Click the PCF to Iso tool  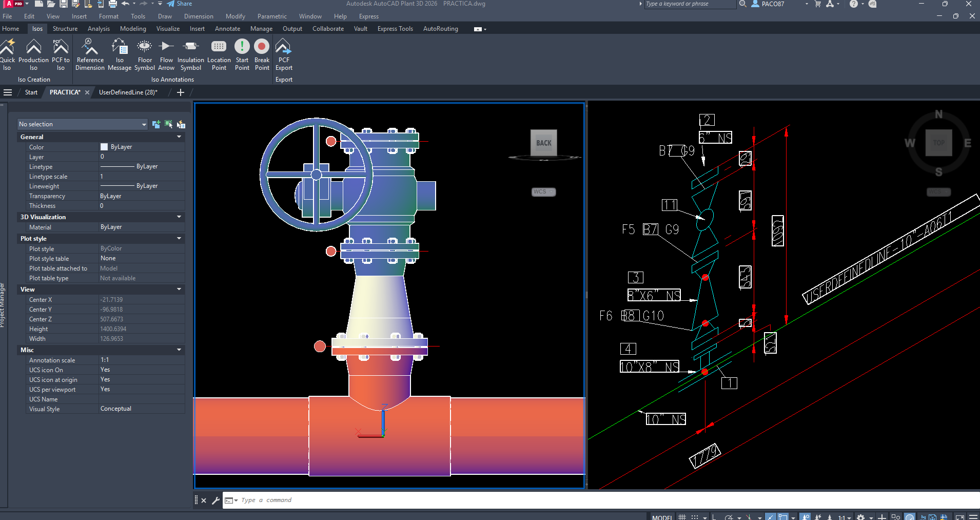60,54
